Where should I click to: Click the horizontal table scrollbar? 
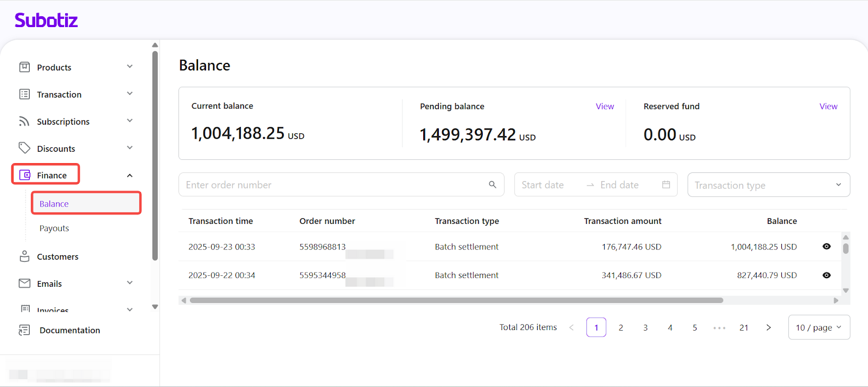pyautogui.click(x=456, y=300)
